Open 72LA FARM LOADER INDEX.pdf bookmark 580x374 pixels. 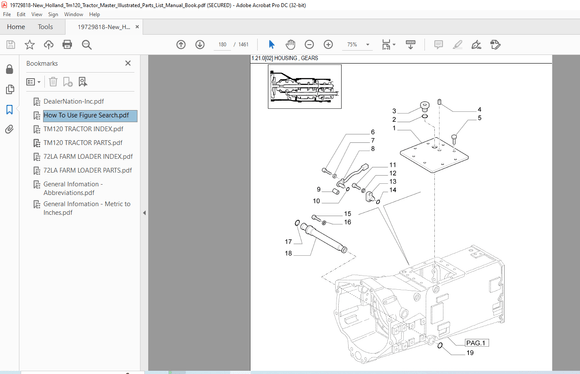click(x=88, y=156)
